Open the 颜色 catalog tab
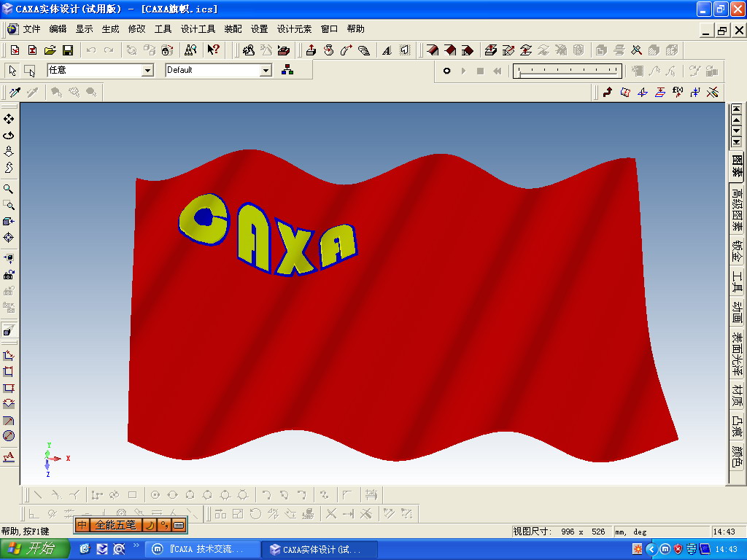This screenshot has width=747, height=560. pos(737,456)
